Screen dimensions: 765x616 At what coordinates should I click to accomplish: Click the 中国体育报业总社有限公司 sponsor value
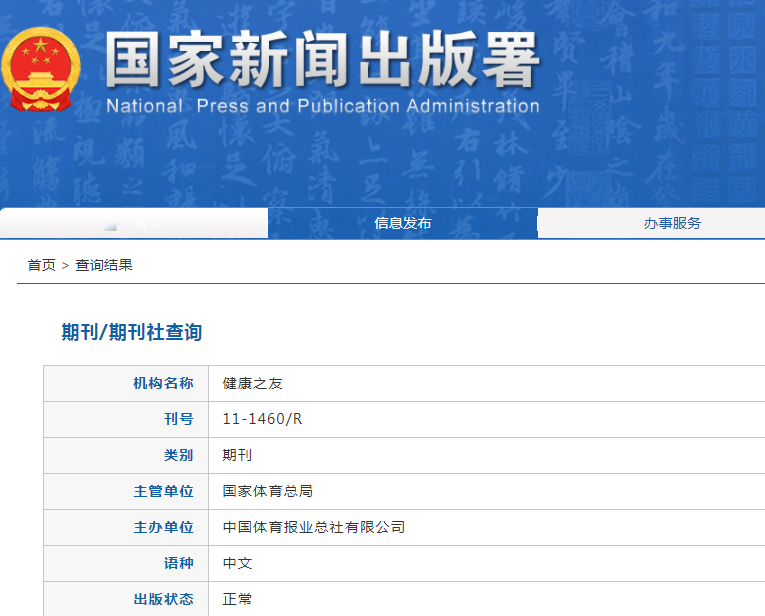(x=313, y=527)
